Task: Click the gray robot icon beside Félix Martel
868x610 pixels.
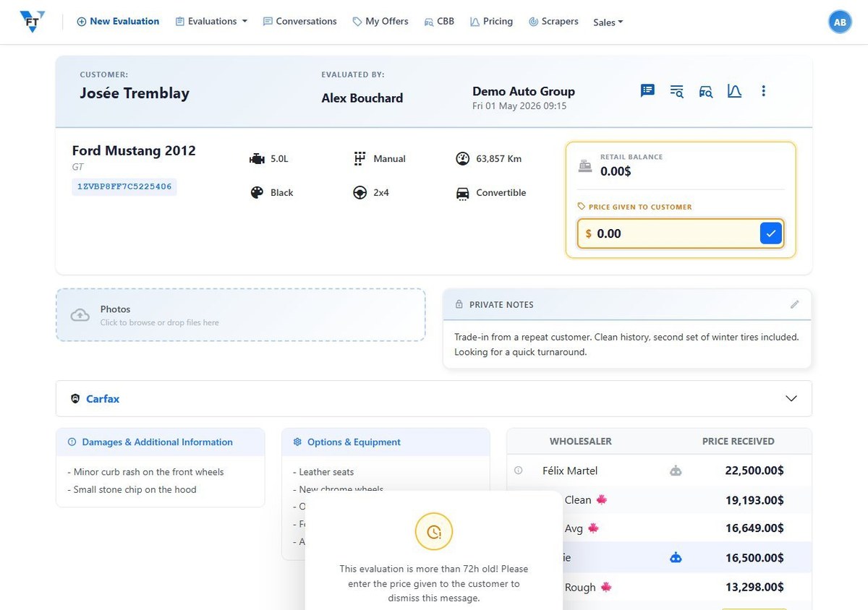Action: pyautogui.click(x=676, y=471)
